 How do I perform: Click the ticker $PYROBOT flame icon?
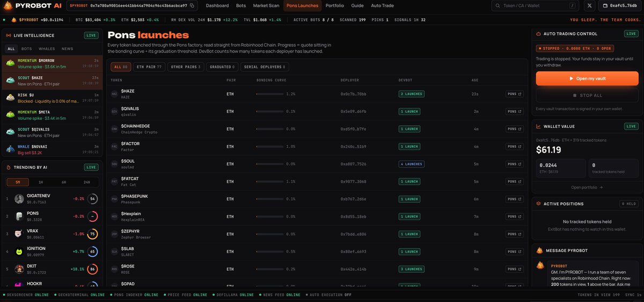[x=13, y=20]
